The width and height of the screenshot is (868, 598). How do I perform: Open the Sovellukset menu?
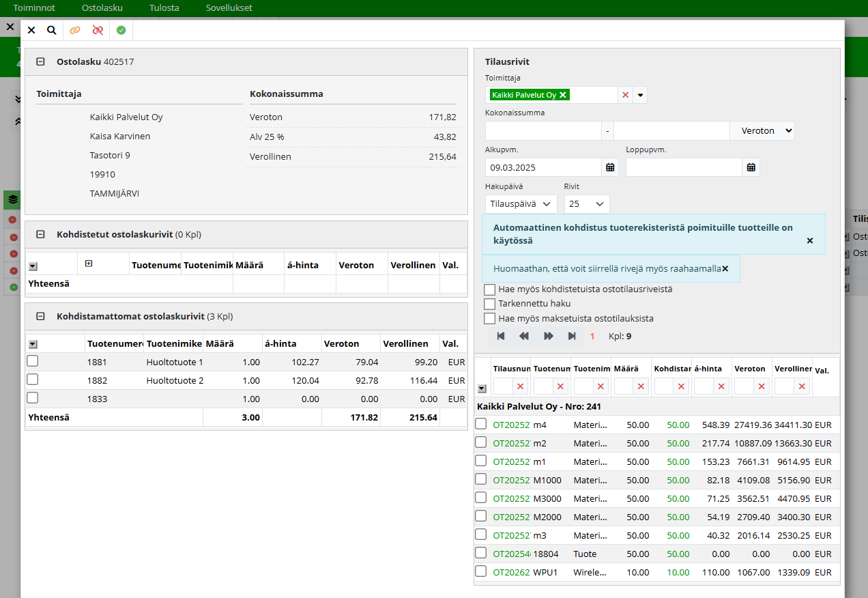point(229,8)
